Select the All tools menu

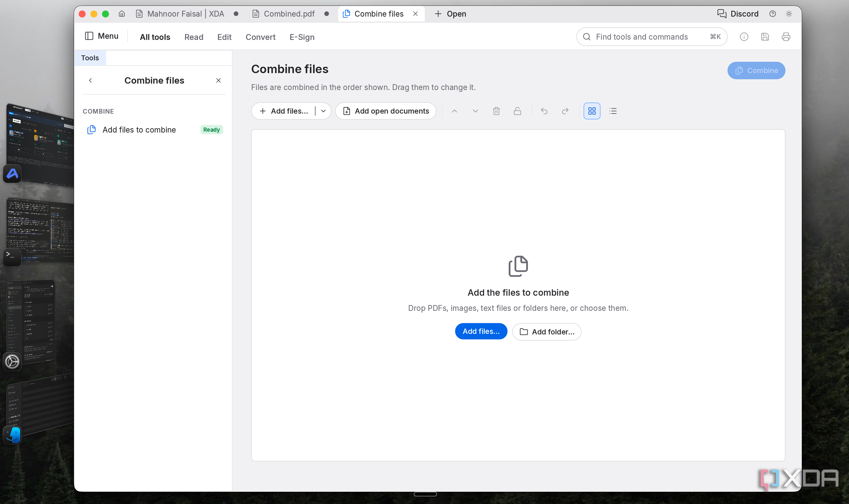tap(155, 37)
